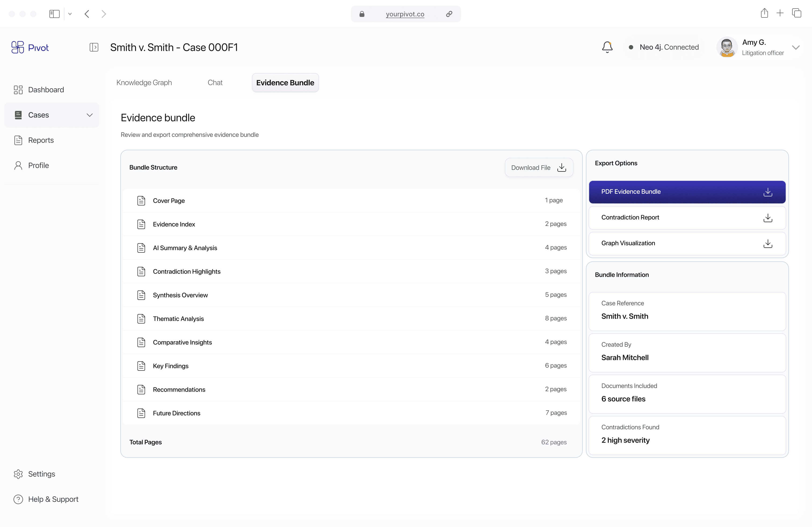This screenshot has width=812, height=527.
Task: Click download icon on Contradiction Report
Action: [768, 217]
